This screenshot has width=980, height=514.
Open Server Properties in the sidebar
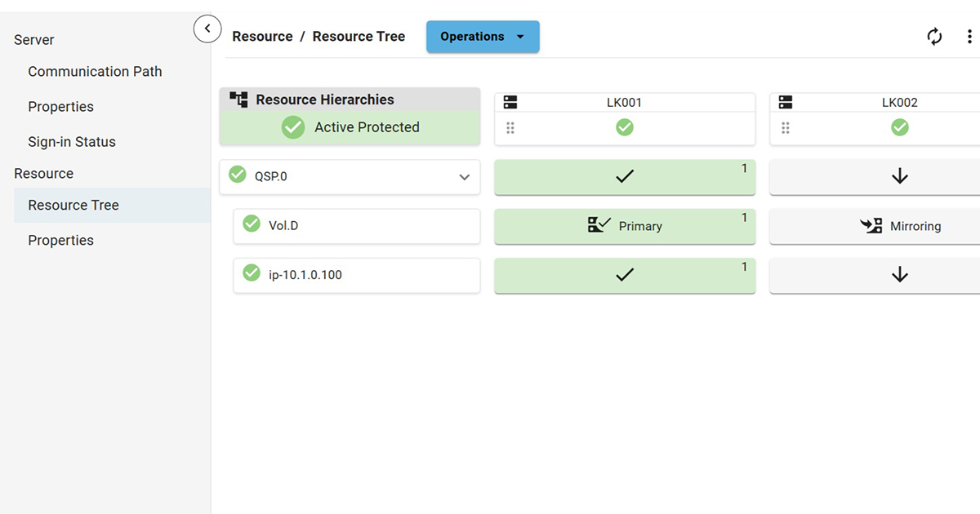[x=60, y=107]
